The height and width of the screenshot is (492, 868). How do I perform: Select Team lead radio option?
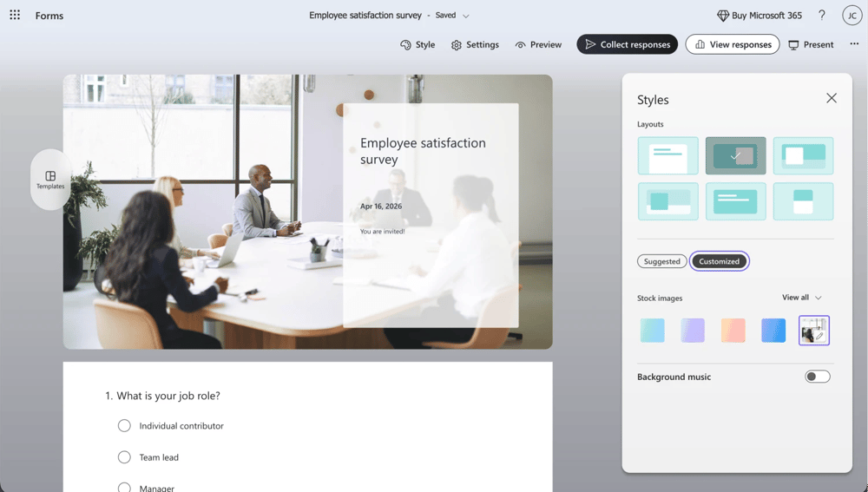(124, 457)
